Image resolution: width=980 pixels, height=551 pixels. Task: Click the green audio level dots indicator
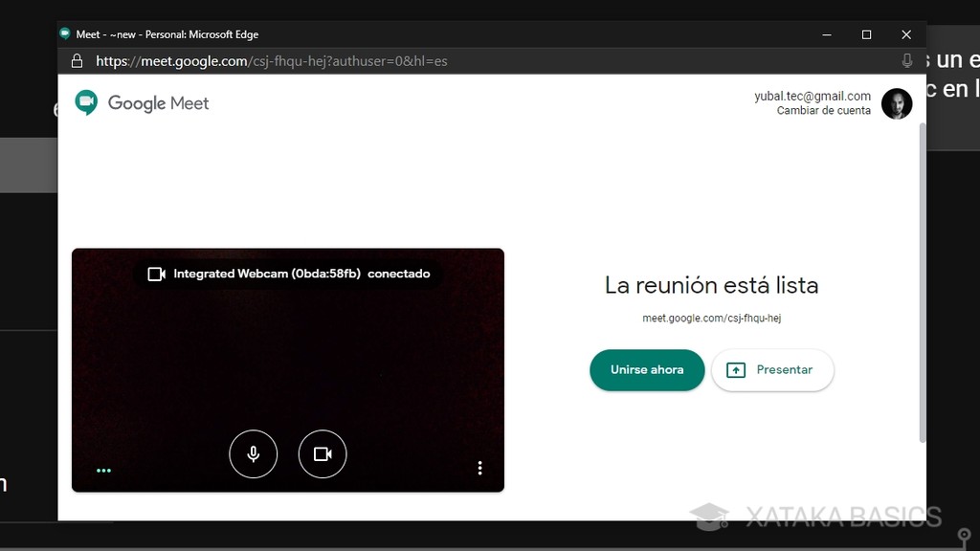click(103, 470)
